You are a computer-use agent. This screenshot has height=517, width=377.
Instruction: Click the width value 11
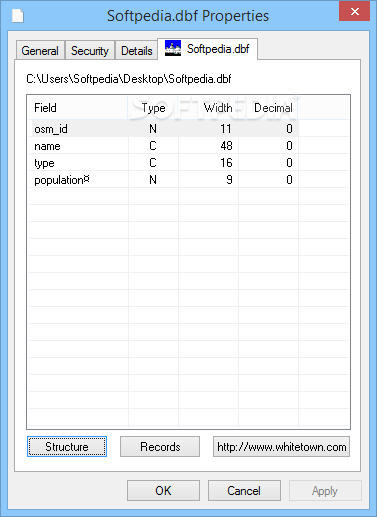pos(226,129)
